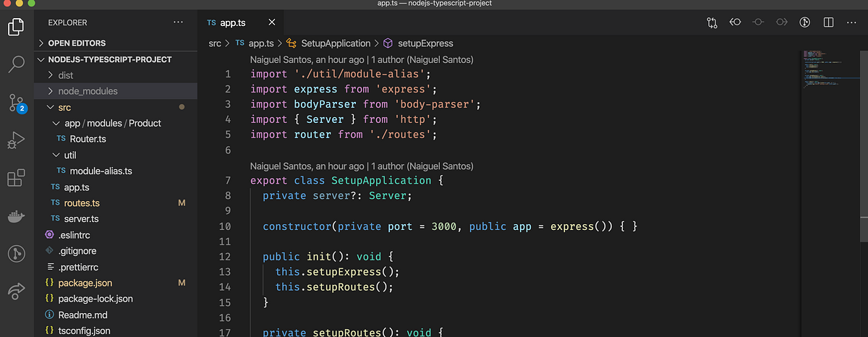
Task: Click the SetupApplication breadcrumb
Action: point(335,43)
